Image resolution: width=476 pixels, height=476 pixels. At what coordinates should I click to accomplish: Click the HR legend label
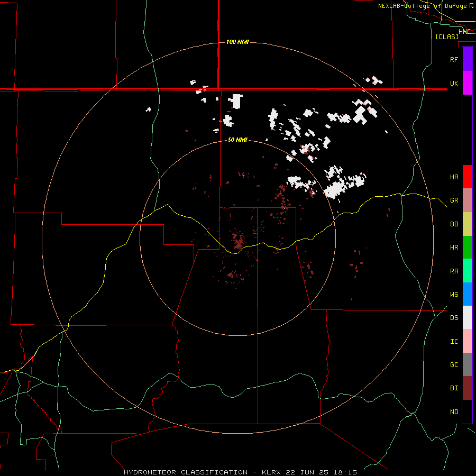click(454, 248)
